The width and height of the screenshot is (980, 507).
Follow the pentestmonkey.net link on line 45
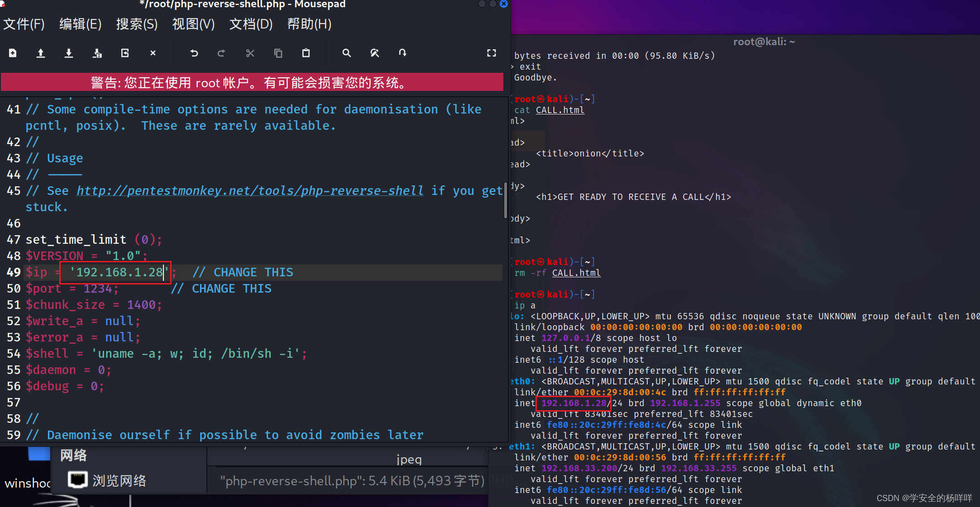(x=249, y=190)
